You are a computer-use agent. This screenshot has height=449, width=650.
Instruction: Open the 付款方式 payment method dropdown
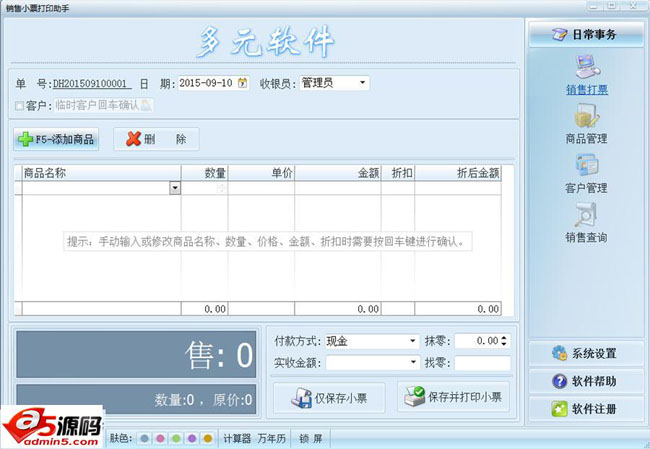click(x=412, y=341)
